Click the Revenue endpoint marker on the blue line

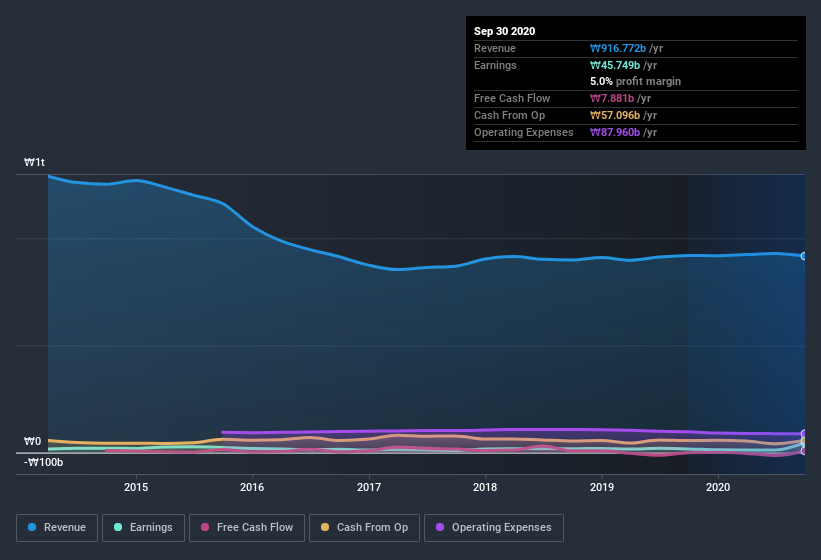click(x=804, y=256)
